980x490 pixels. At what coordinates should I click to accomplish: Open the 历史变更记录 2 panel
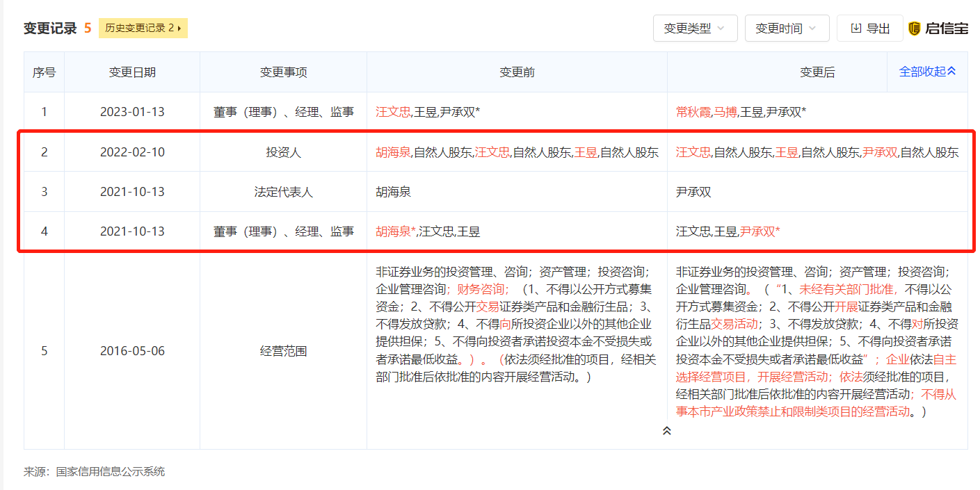143,28
